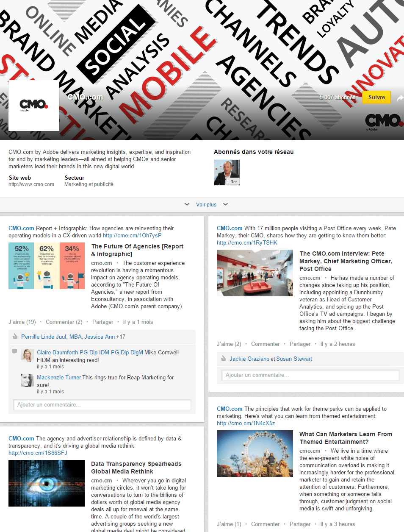Expand the Voir plus section
404x532 pixels.
coord(206,205)
